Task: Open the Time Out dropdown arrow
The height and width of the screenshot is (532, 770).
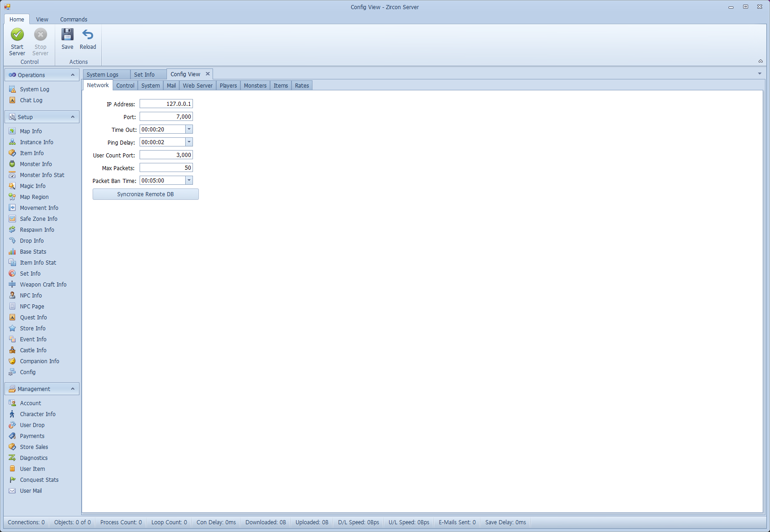Action: pos(189,130)
